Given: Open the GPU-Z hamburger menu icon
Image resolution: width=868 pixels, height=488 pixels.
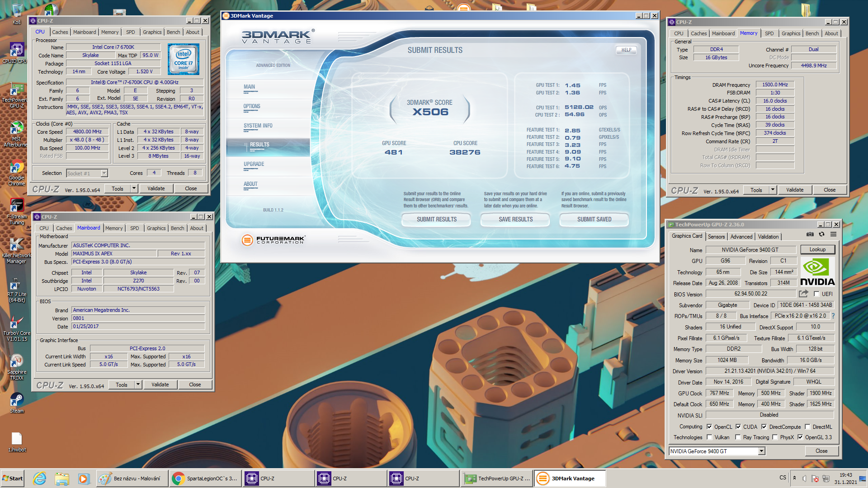Looking at the screenshot, I should pos(833,234).
